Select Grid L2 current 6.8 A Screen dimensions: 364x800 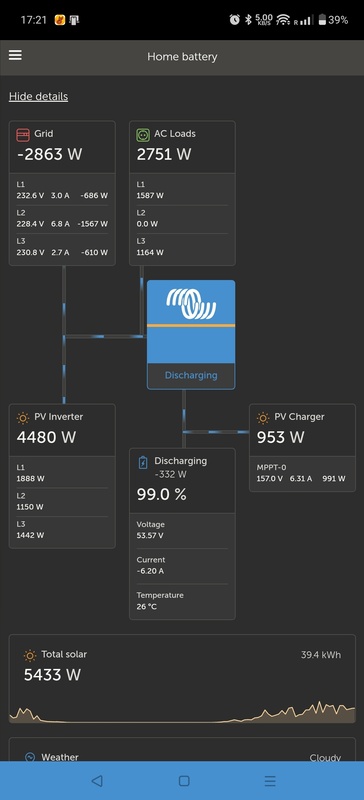60,223
